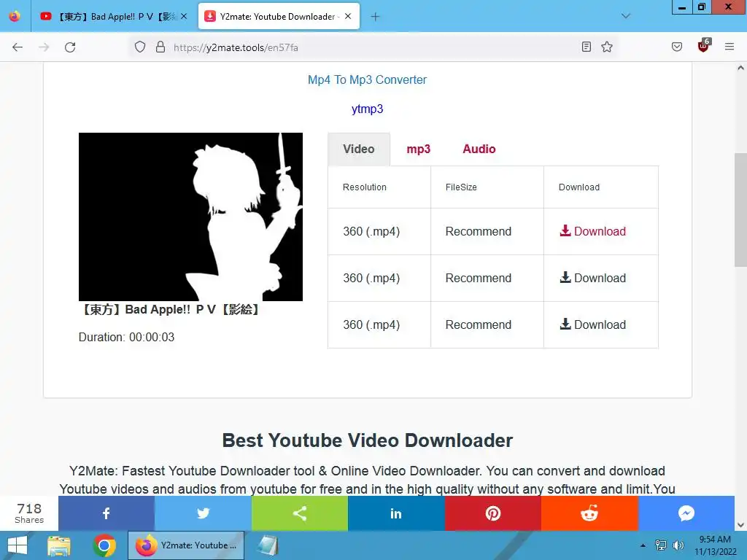747x560 pixels.
Task: Launch Google Chrome from the taskbar
Action: pos(104,545)
